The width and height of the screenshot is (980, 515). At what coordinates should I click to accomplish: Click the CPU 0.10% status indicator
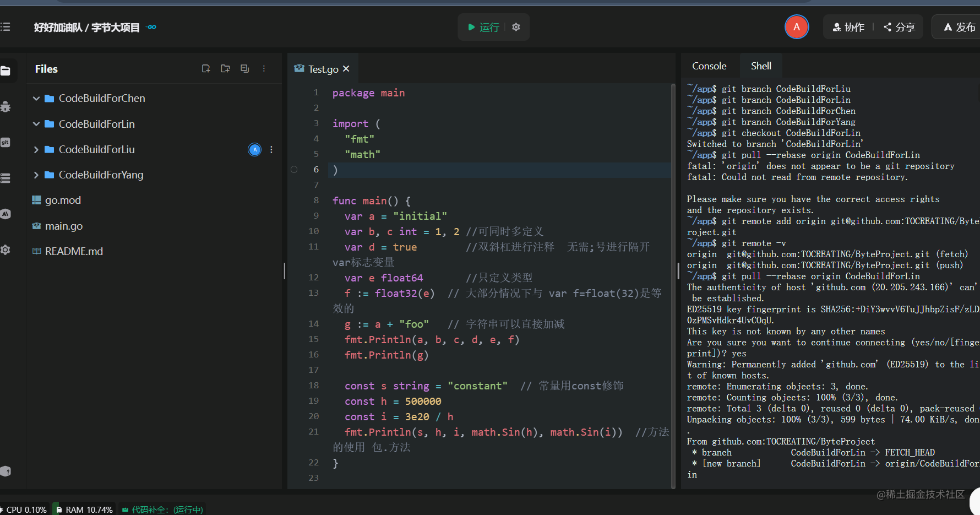tap(25, 509)
